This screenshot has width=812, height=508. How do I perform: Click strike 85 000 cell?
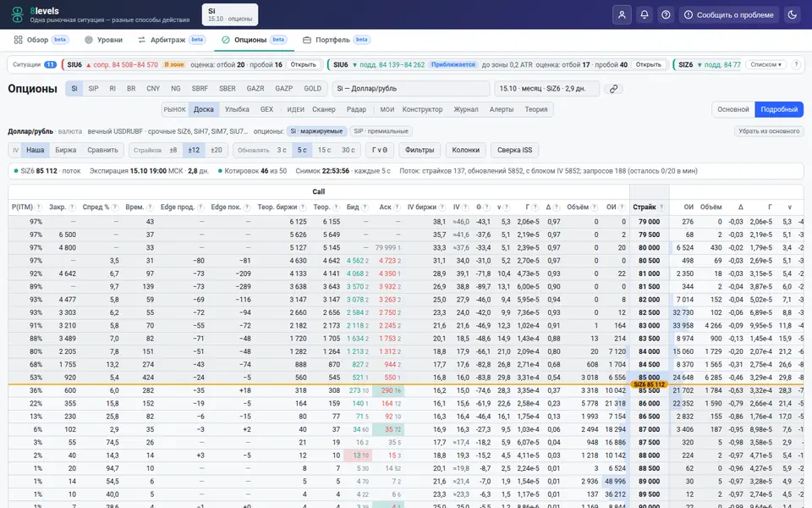pos(649,378)
